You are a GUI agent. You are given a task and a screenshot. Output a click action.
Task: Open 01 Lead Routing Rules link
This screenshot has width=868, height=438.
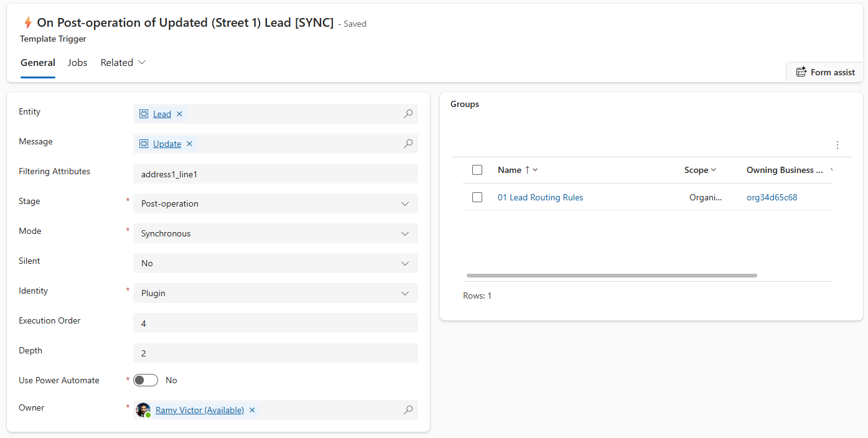[x=540, y=197]
